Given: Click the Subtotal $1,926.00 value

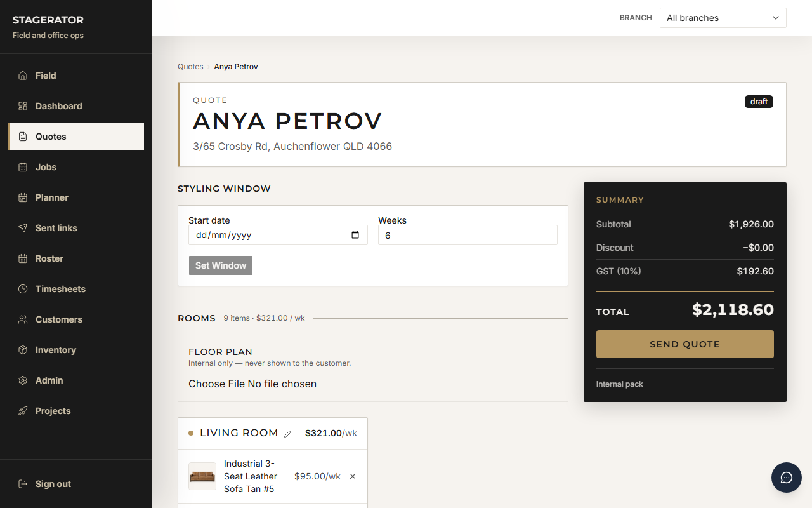Looking at the screenshot, I should (751, 224).
